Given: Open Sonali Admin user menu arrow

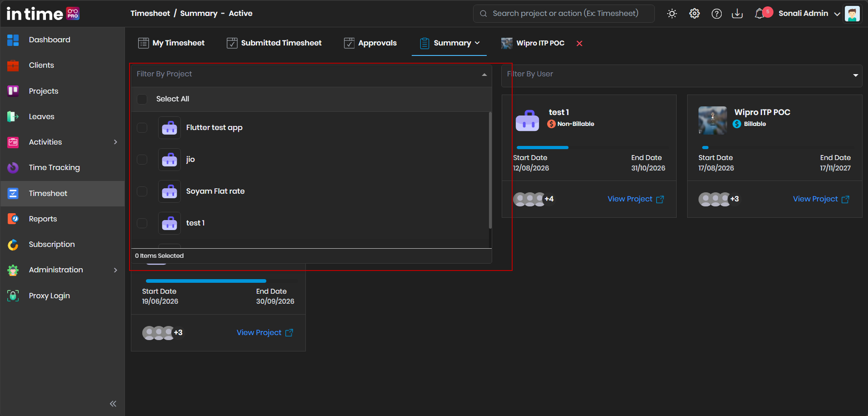Looking at the screenshot, I should coord(837,14).
